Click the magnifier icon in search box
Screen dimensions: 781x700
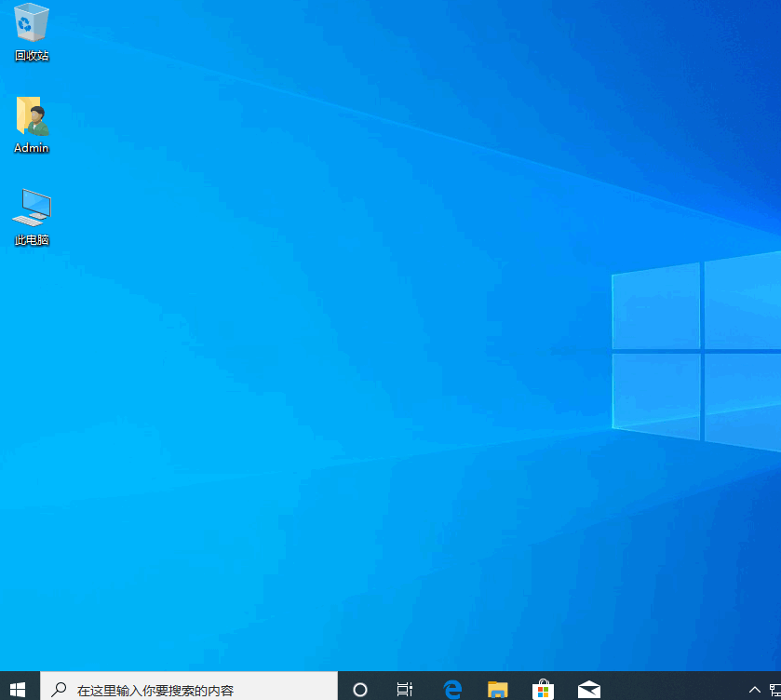tap(58, 690)
